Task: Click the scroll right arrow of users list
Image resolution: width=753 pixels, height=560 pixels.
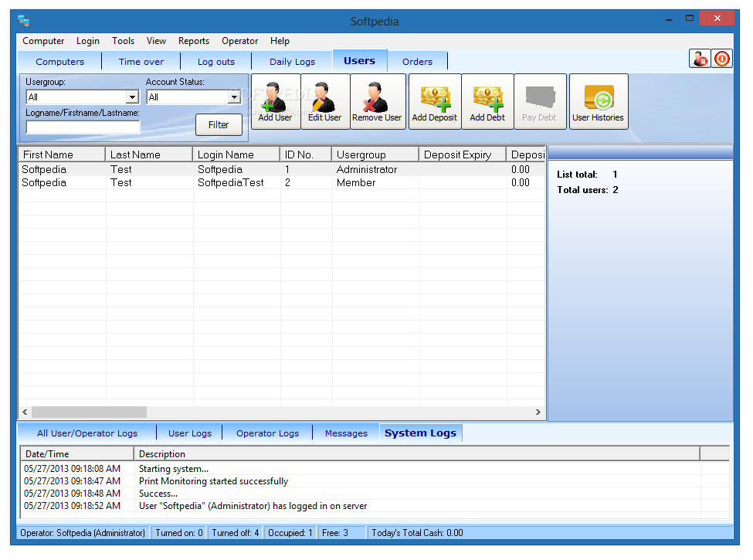Action: 538,412
